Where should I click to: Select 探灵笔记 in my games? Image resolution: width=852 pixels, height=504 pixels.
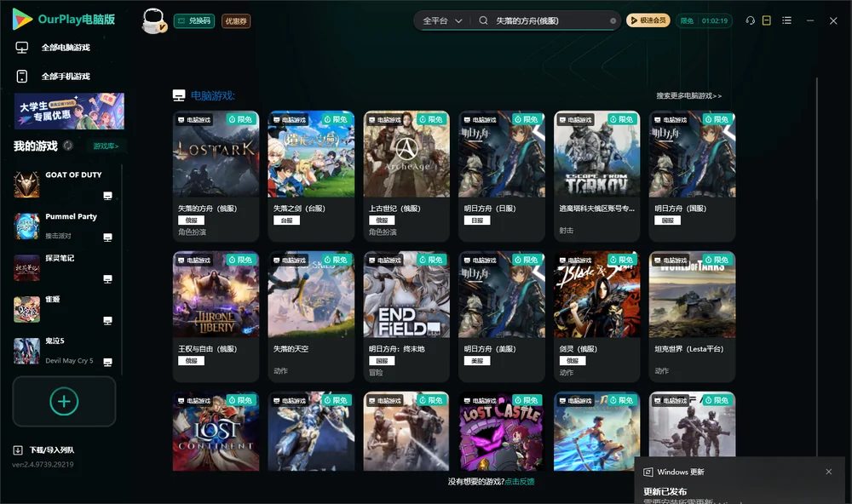64,267
